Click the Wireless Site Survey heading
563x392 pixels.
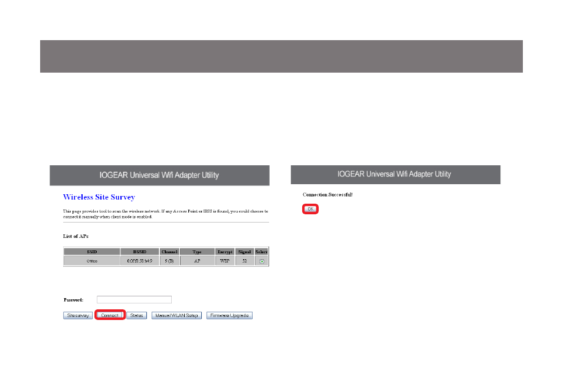99,197
